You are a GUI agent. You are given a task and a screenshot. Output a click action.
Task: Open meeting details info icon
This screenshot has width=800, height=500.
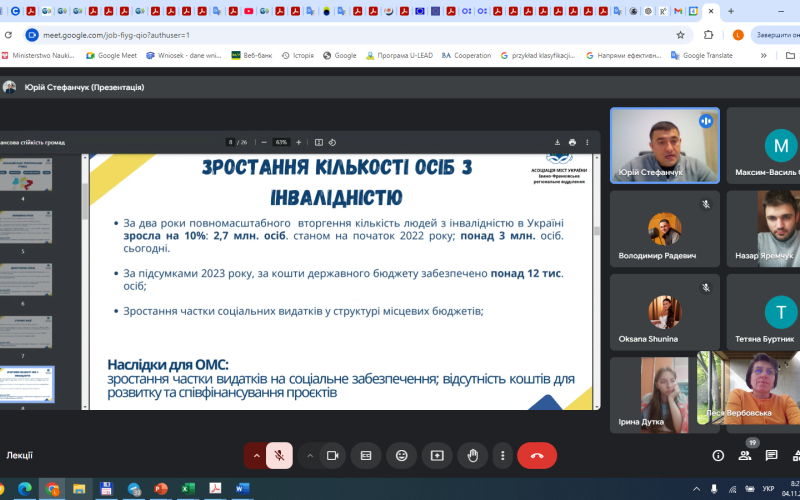tap(718, 456)
